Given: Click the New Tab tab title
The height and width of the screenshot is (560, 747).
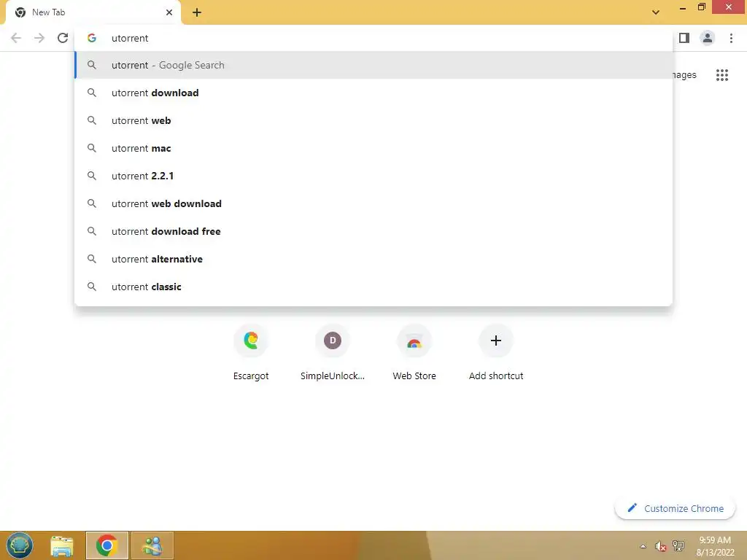Looking at the screenshot, I should [x=49, y=12].
